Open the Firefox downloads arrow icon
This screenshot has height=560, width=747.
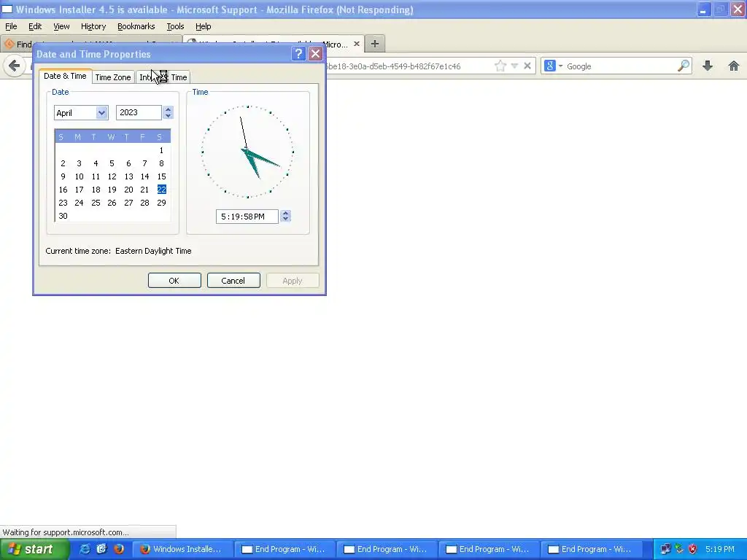point(708,66)
